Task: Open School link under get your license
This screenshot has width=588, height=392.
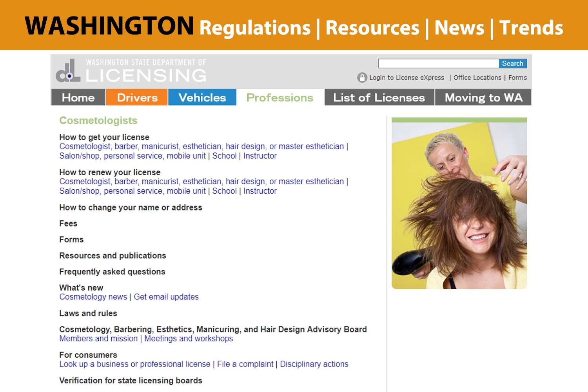Action: point(224,156)
